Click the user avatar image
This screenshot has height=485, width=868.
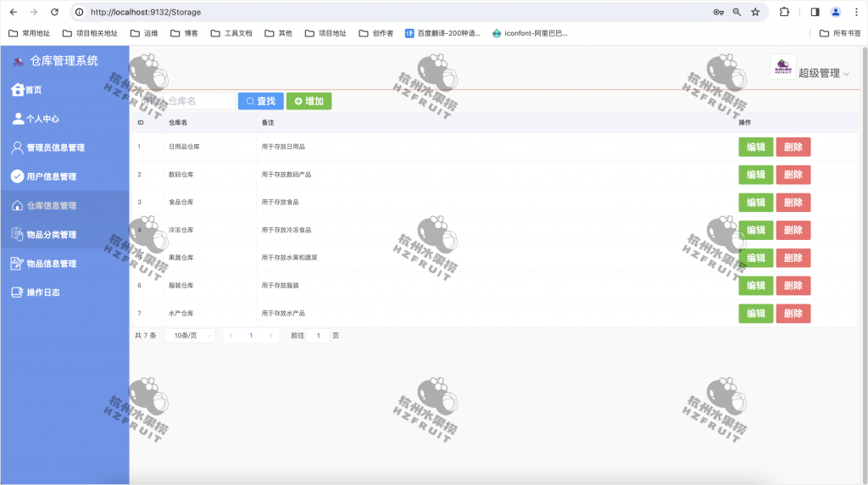tap(782, 67)
